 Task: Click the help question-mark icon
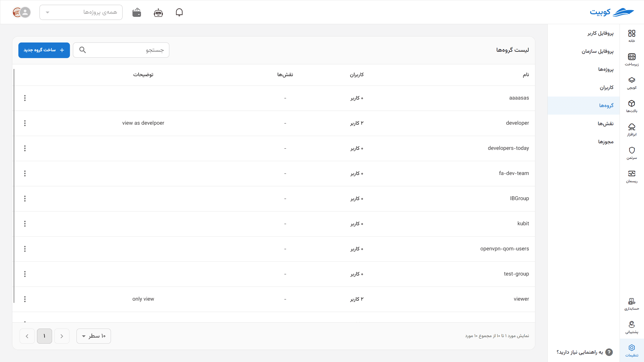point(609,352)
